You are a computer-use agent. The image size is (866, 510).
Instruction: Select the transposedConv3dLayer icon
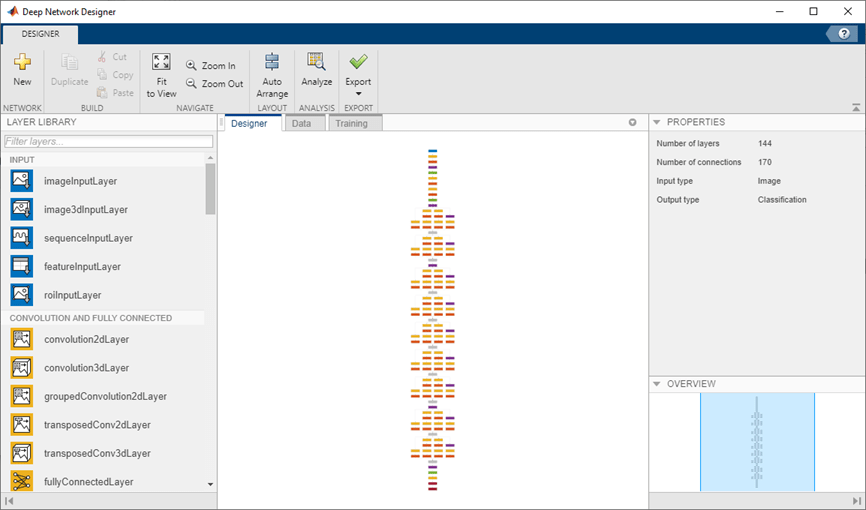(22, 453)
